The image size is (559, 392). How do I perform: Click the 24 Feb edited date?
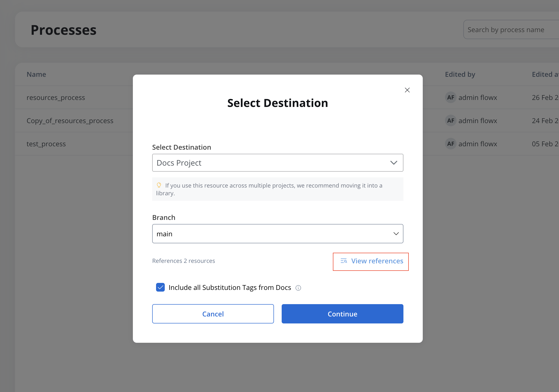point(545,121)
